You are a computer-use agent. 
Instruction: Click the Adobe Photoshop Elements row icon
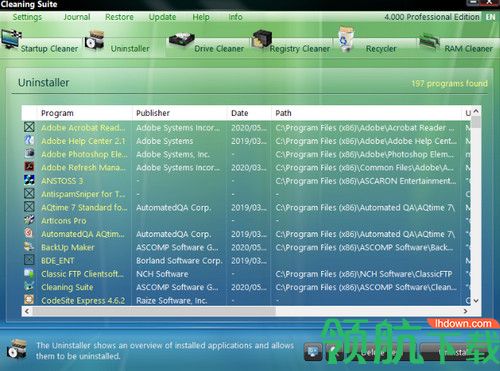coord(29,153)
